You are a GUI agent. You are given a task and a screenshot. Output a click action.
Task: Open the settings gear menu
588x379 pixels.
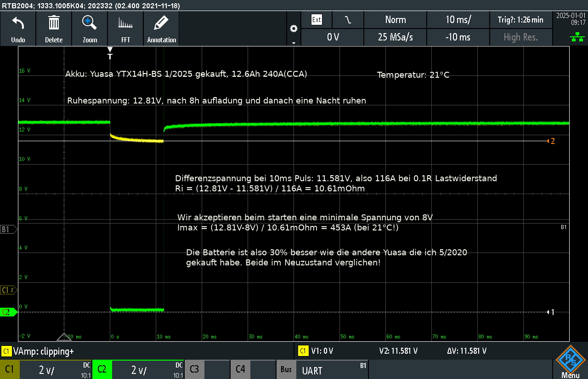tap(294, 29)
